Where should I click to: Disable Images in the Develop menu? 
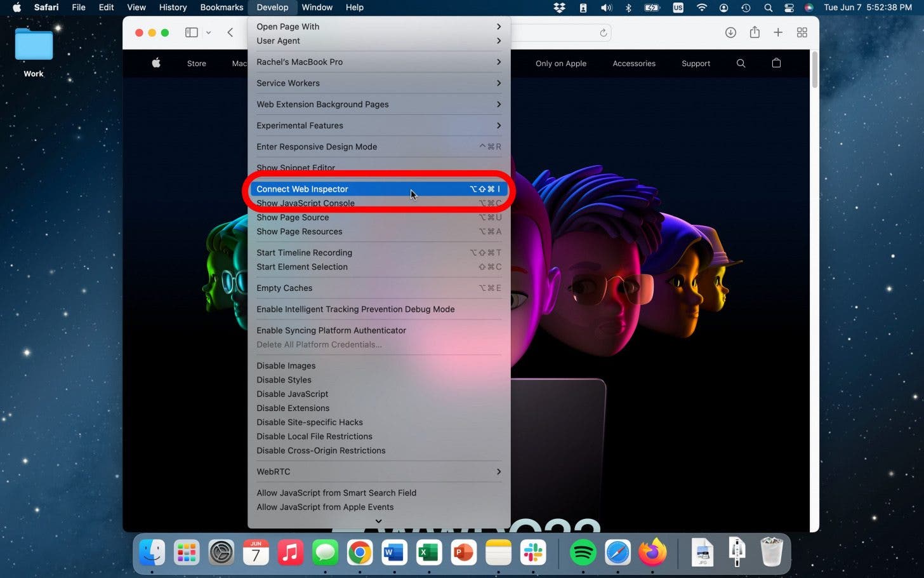(x=286, y=366)
